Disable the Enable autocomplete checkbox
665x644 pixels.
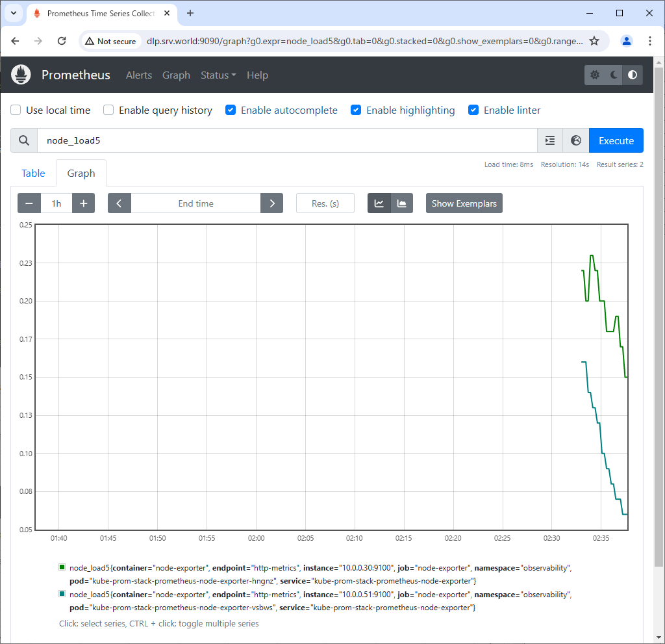point(231,110)
